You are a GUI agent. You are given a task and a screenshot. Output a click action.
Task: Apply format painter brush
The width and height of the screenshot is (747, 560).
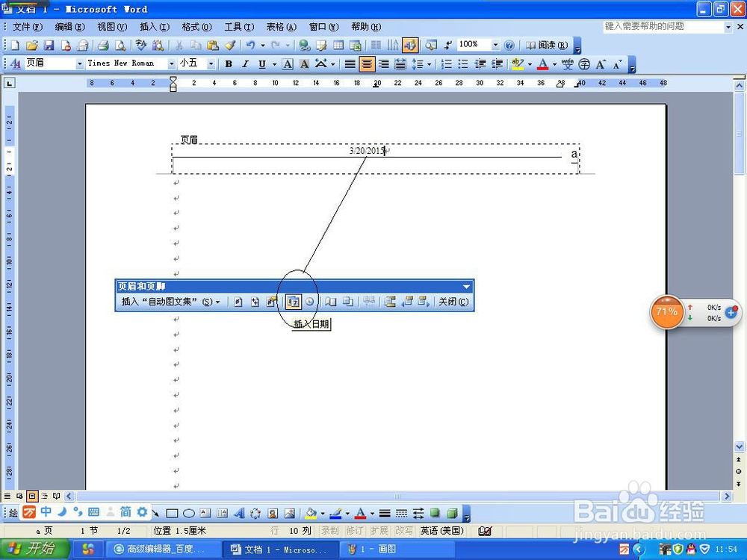[230, 46]
